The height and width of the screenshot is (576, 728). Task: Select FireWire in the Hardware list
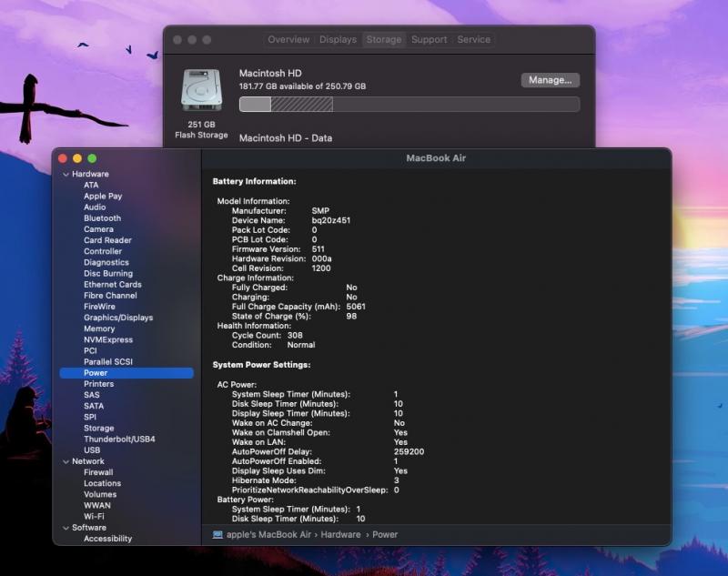[x=99, y=307]
